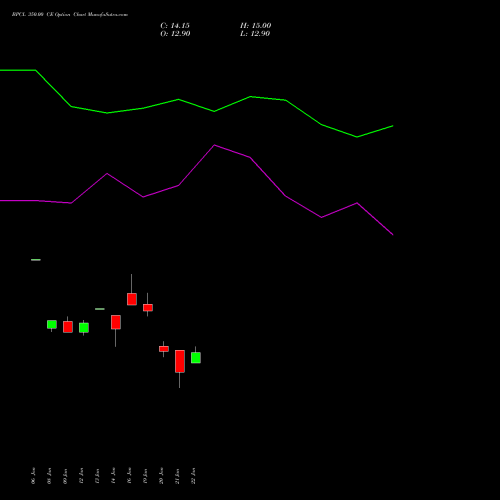This screenshot has width=500, height=500.
Task: Click the '20 Jan' date label
Action: 161,476
